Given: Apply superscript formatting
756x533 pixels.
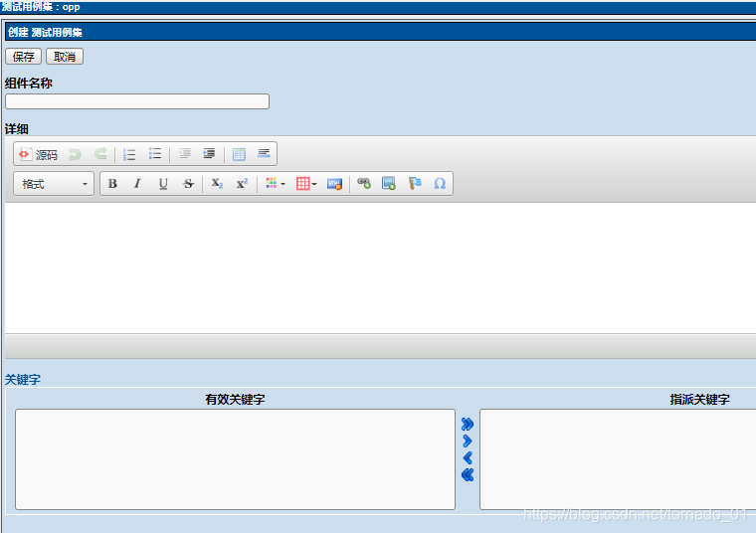Looking at the screenshot, I should click(242, 184).
